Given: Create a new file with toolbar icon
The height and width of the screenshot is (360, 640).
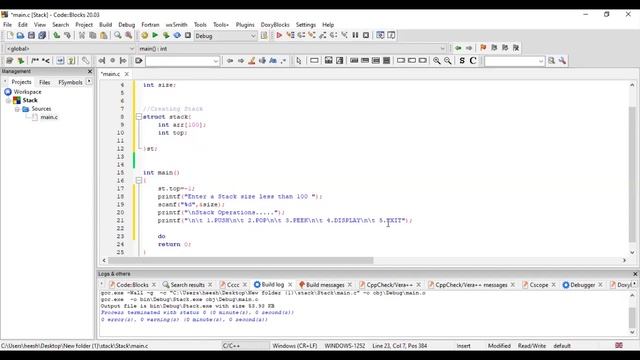Looking at the screenshot, I should (10, 36).
